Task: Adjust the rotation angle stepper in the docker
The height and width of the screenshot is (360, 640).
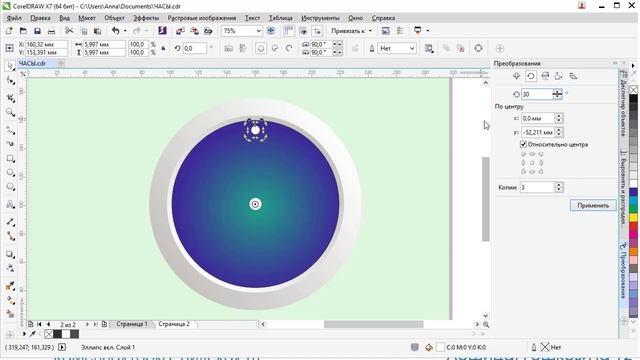Action: pos(557,94)
